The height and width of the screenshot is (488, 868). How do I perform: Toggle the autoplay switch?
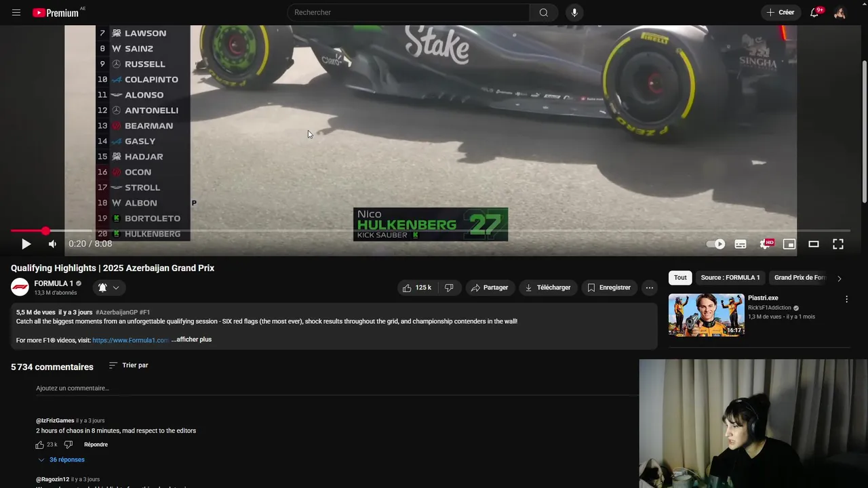(715, 244)
